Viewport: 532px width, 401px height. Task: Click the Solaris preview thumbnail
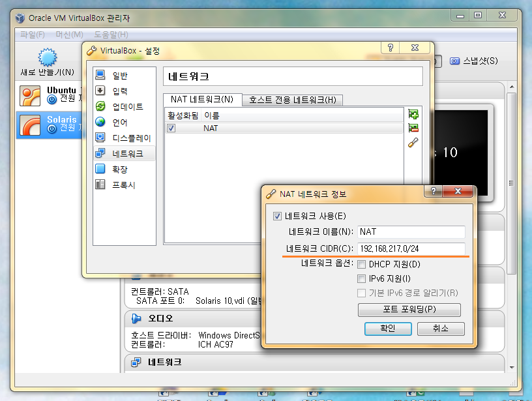[x=461, y=153]
